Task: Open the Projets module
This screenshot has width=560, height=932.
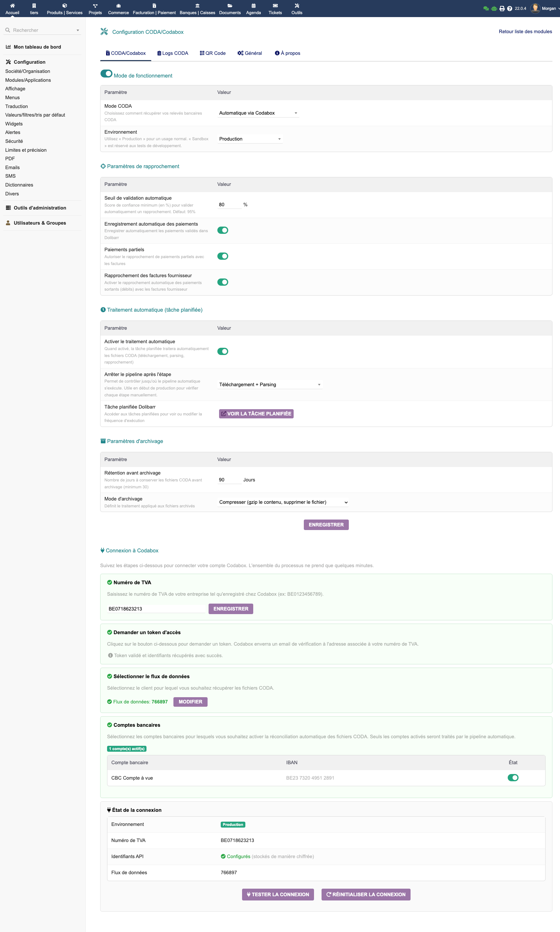Action: tap(95, 8)
